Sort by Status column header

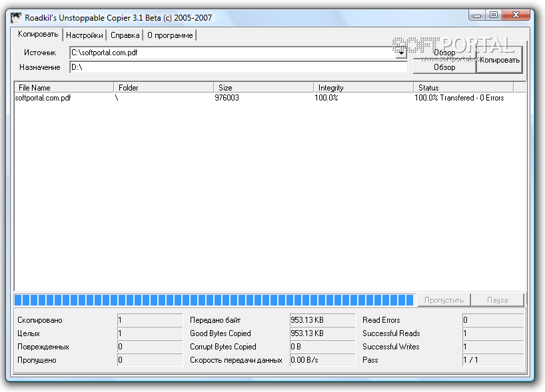pos(463,87)
